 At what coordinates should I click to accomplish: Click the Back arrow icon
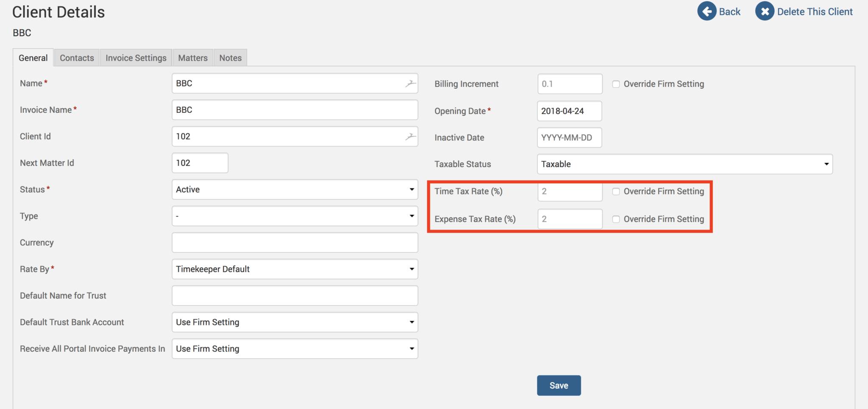pyautogui.click(x=707, y=11)
